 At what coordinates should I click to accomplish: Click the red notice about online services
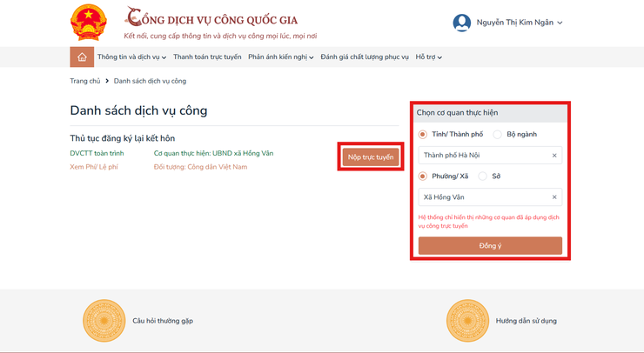489,221
